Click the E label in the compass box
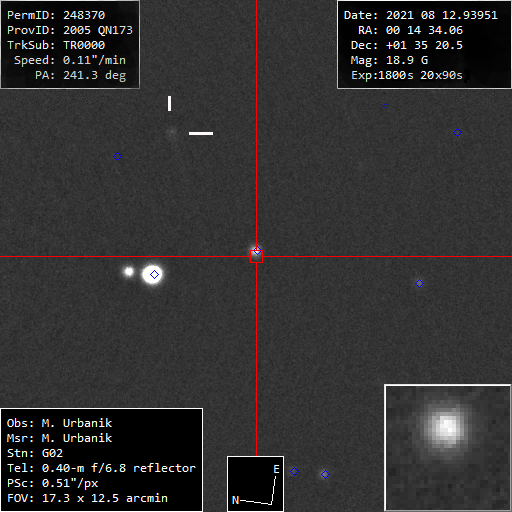The image size is (512, 512). click(276, 469)
